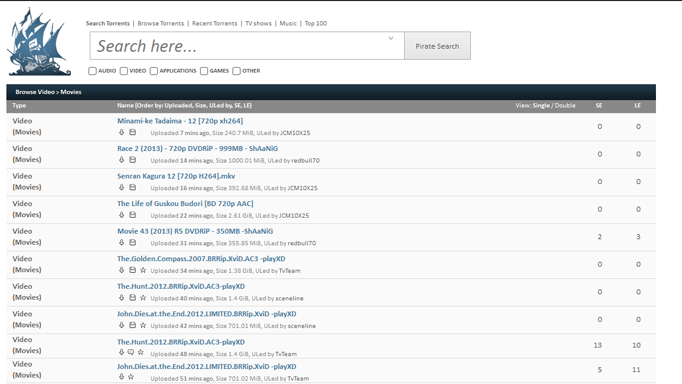Open Top 100 in top navigation
Screen dimensions: 682x384
[316, 23]
